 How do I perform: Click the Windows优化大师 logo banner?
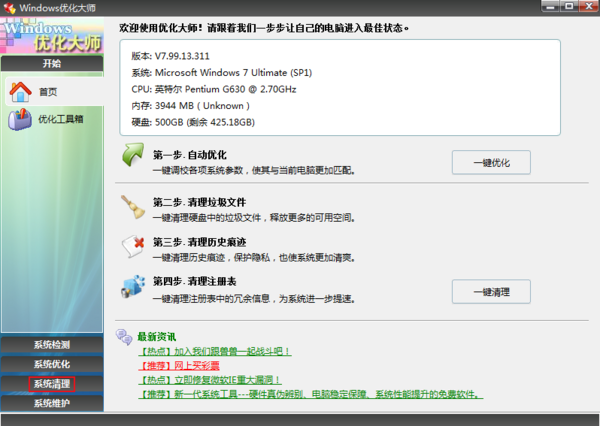(52, 37)
